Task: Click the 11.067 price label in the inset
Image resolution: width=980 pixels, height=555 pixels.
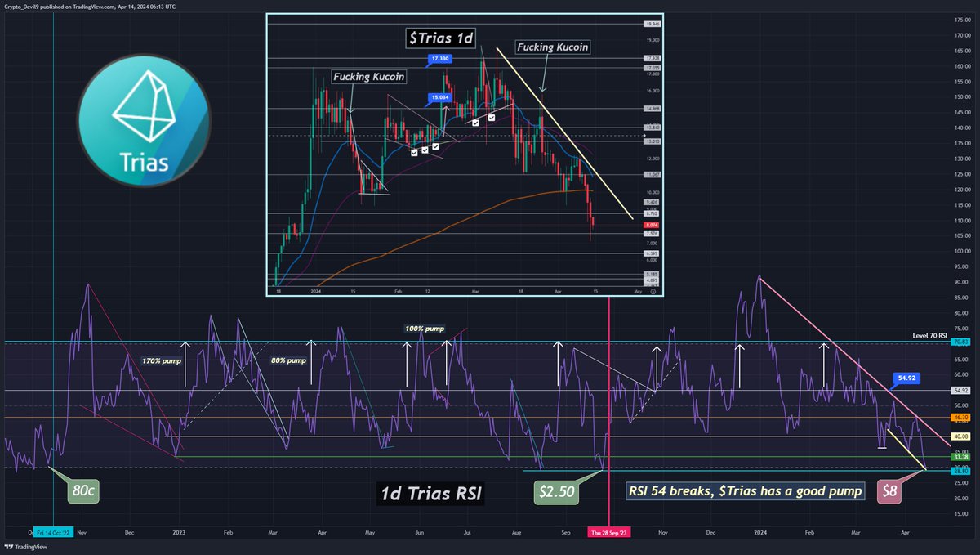Action: click(652, 174)
